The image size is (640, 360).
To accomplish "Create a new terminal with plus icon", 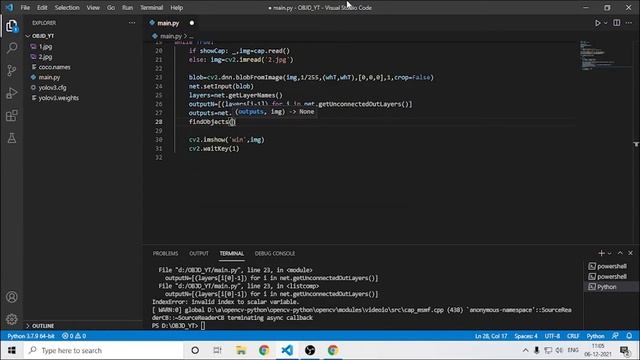I will pyautogui.click(x=601, y=253).
